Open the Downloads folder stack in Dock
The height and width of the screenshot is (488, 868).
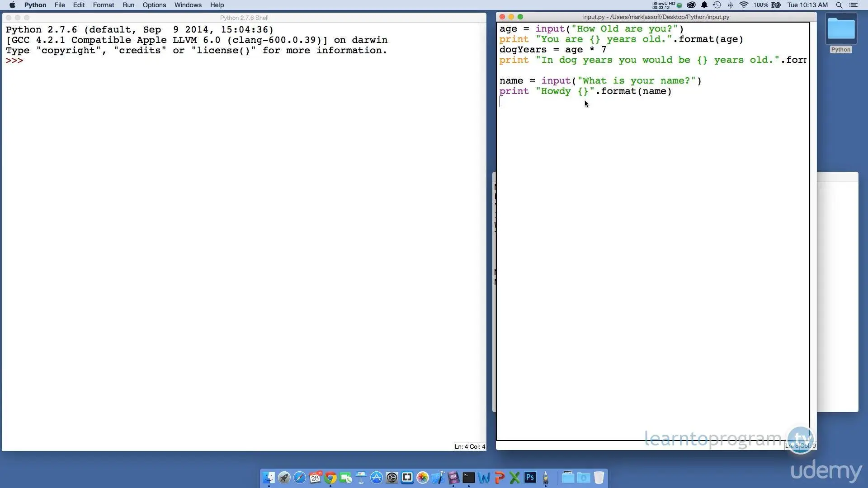584,478
